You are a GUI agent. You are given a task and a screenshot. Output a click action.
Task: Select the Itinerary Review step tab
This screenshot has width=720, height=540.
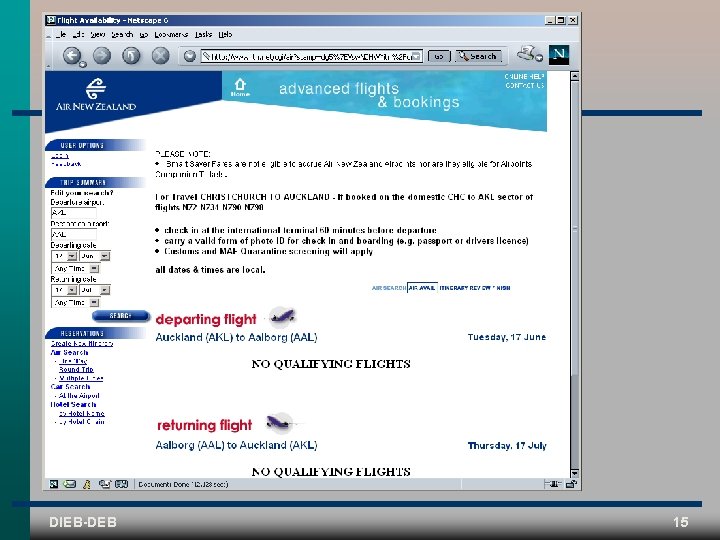465,288
